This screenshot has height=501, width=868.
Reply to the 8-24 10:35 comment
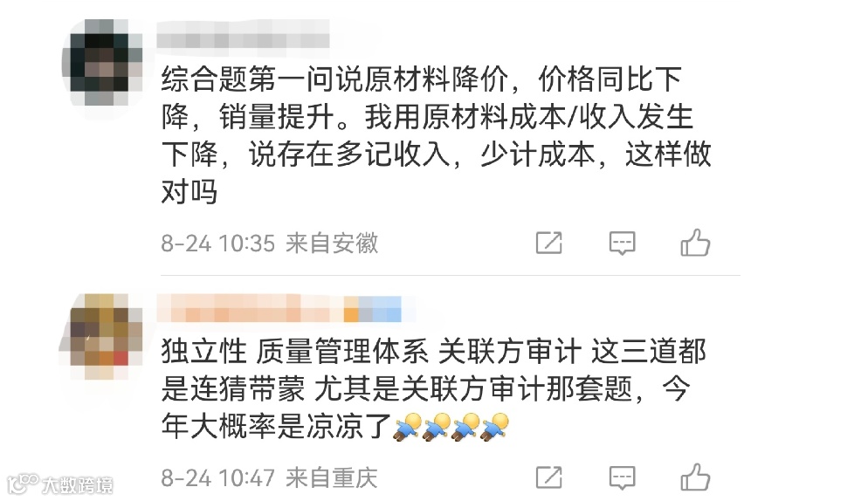tap(622, 243)
